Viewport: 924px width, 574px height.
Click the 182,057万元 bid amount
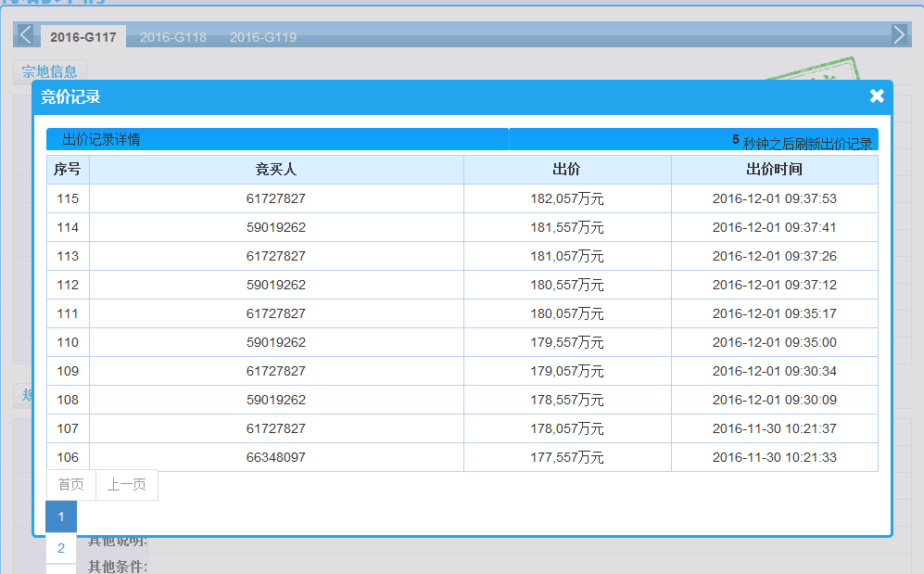pyautogui.click(x=567, y=198)
